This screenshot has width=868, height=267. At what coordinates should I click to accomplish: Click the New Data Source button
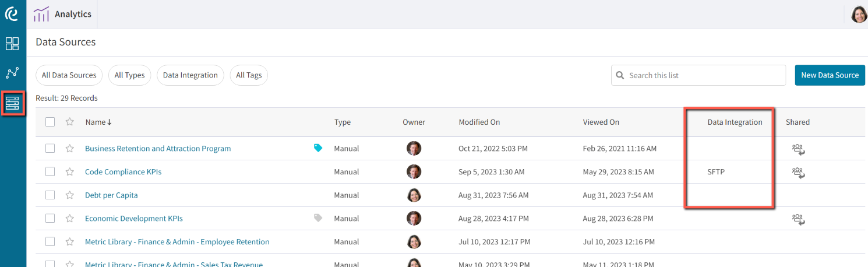(830, 75)
